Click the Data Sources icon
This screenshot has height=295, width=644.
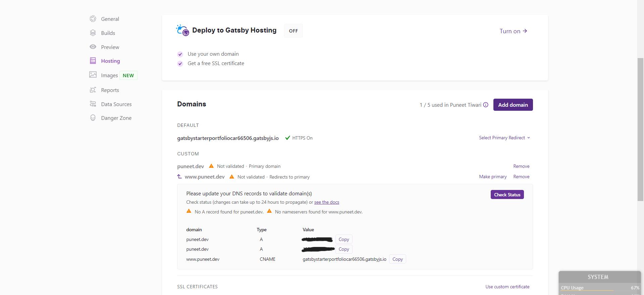tap(93, 104)
